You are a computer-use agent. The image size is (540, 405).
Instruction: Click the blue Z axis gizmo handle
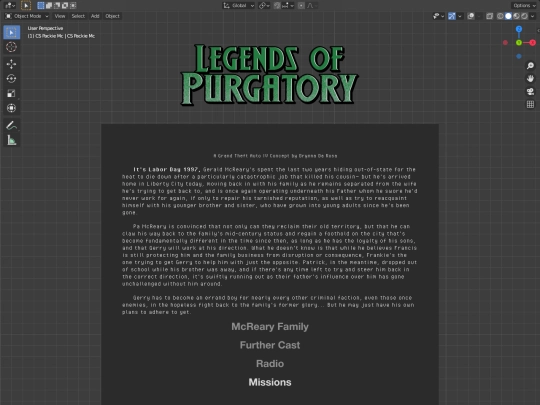519,29
